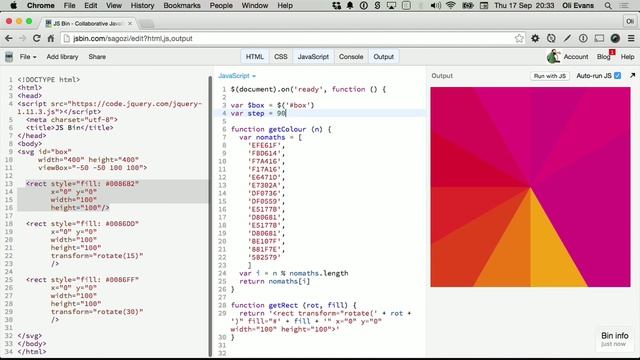Viewport: 640px width, 360px height.
Task: Open the Bookmarks menu
Action: (x=182, y=6)
